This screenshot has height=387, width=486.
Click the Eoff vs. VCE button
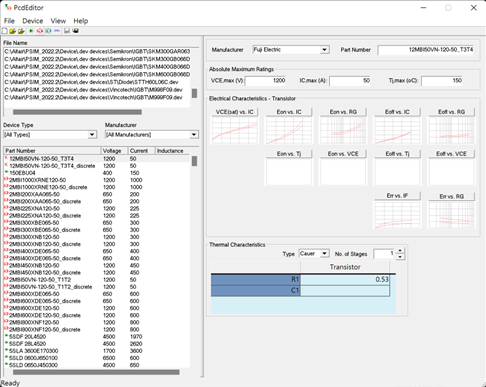(x=452, y=154)
